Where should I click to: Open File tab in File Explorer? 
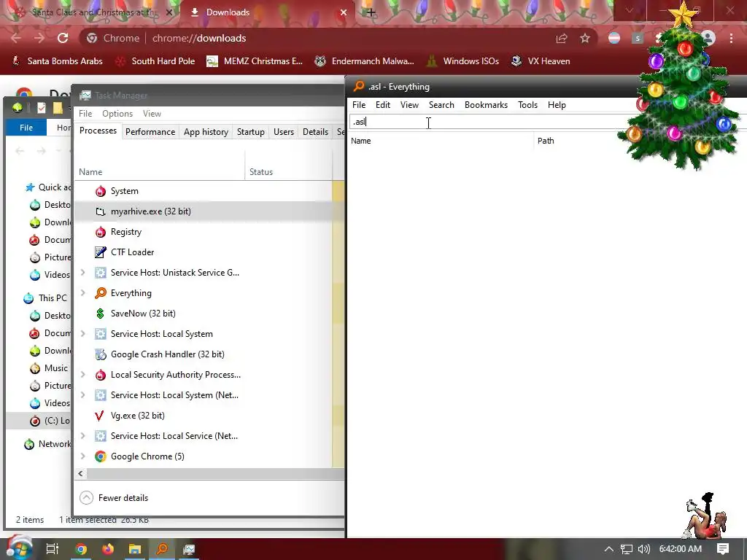tap(26, 128)
